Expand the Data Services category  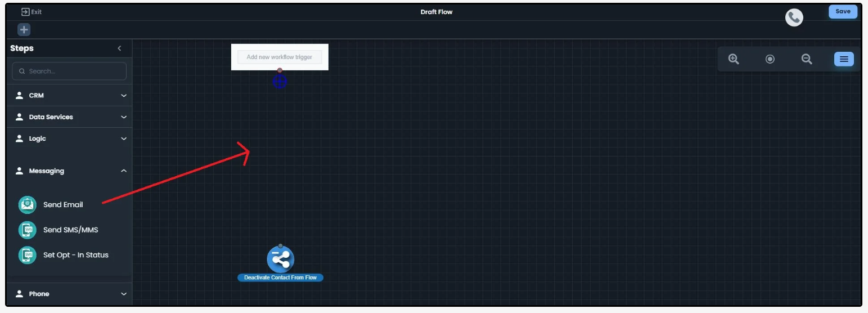(x=70, y=117)
